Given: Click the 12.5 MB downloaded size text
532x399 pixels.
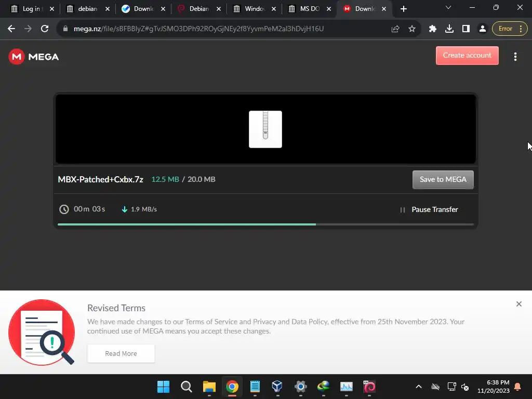Looking at the screenshot, I should (x=165, y=179).
